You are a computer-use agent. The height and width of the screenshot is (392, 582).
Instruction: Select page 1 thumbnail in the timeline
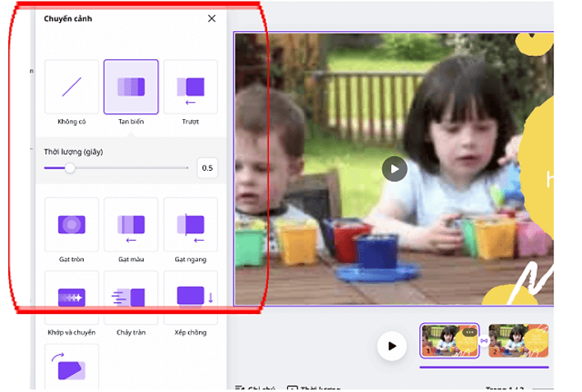(x=450, y=340)
